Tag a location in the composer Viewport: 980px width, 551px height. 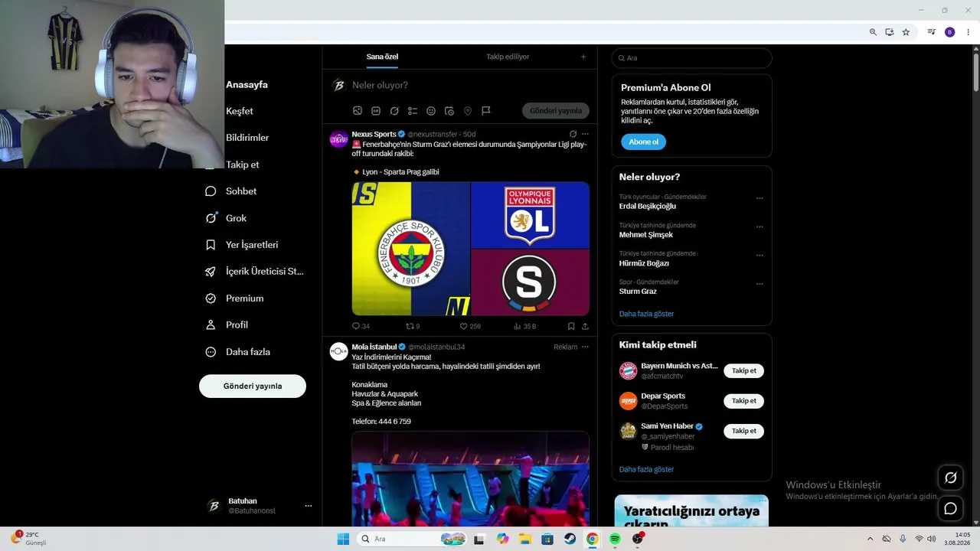[468, 111]
